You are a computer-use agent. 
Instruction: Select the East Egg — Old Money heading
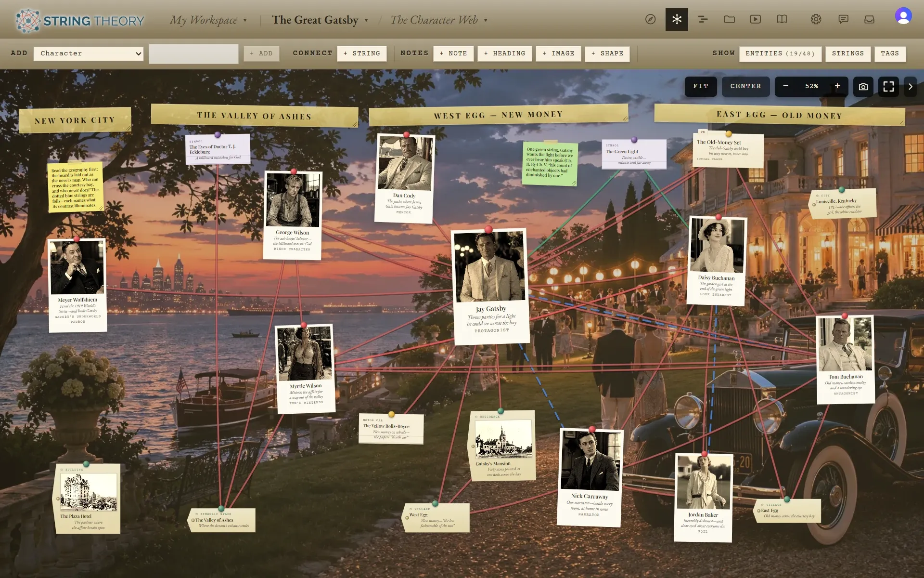click(780, 115)
